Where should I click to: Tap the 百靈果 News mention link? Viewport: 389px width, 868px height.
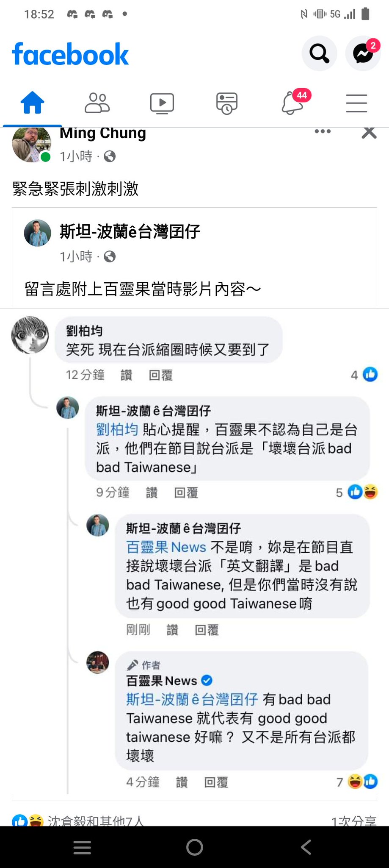click(x=166, y=547)
